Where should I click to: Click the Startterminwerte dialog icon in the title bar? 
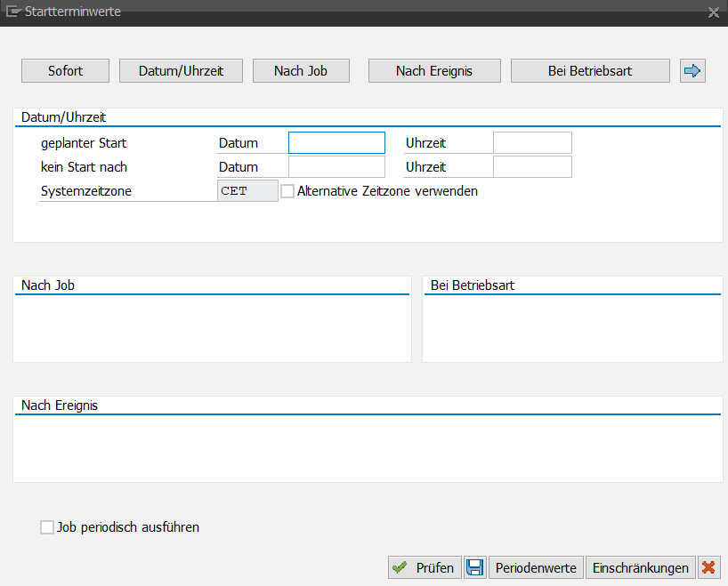[14, 12]
